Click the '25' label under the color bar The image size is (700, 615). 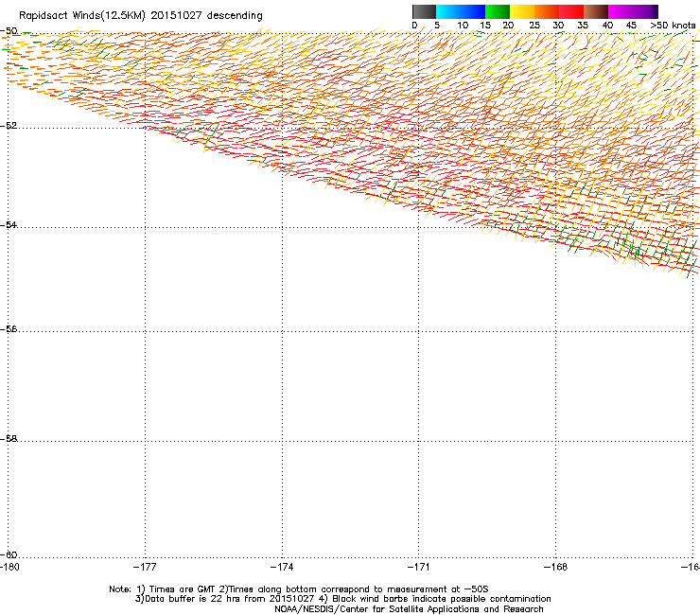tap(534, 26)
